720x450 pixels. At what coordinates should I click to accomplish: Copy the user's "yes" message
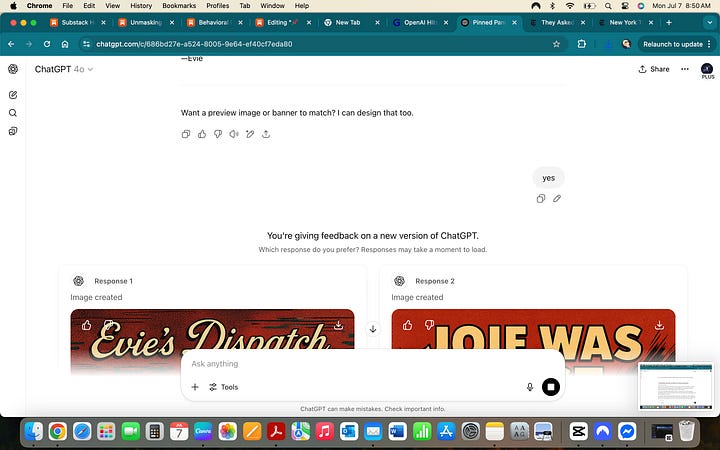coord(541,199)
